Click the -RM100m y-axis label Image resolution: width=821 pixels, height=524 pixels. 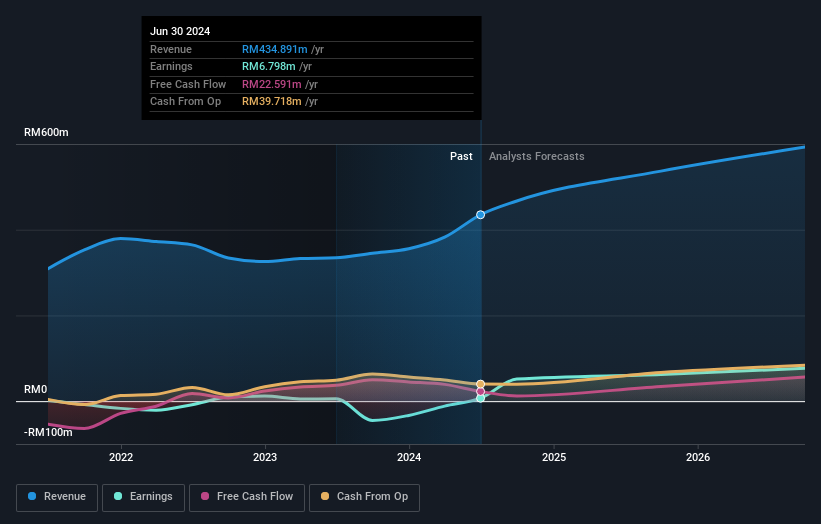[x=48, y=432]
